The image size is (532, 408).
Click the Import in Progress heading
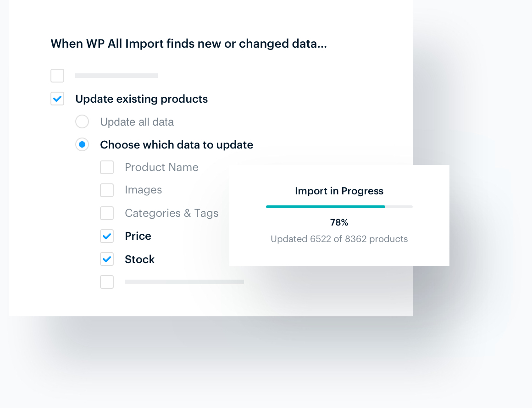[x=339, y=191]
